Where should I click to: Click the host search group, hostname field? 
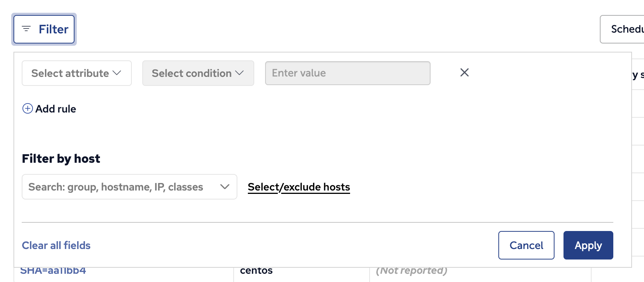pyautogui.click(x=116, y=187)
